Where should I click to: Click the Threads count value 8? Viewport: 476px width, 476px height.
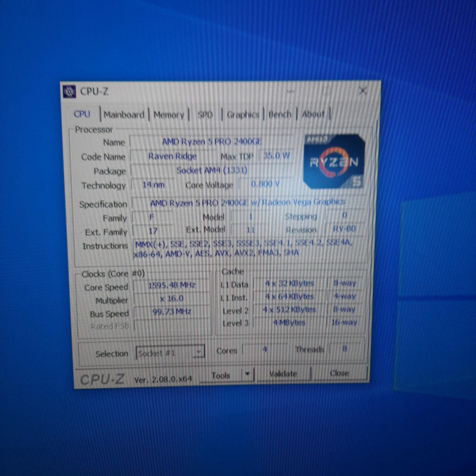coord(344,349)
